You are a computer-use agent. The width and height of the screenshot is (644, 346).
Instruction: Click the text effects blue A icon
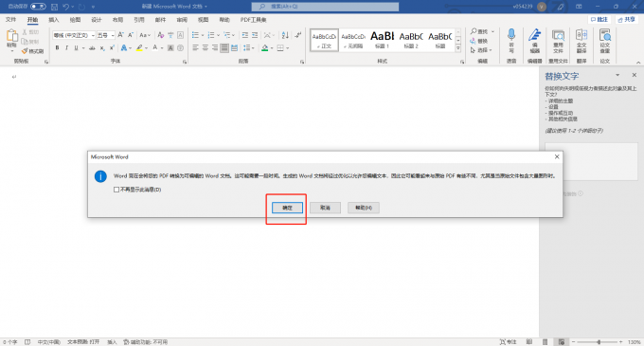tap(124, 48)
